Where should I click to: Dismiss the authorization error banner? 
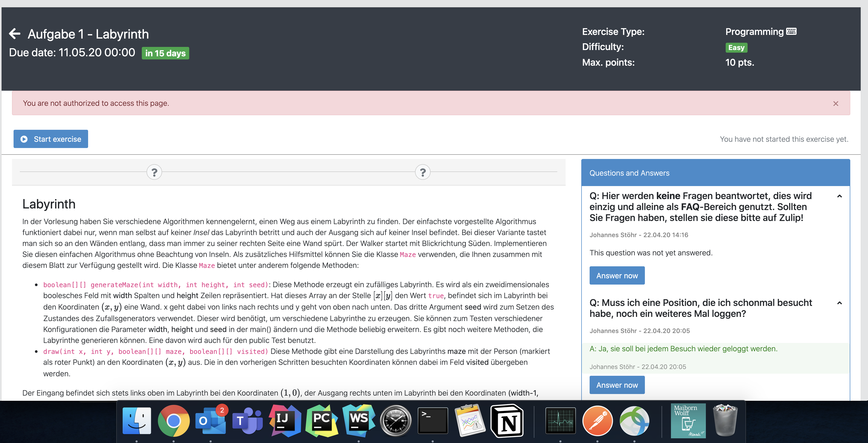coord(836,103)
